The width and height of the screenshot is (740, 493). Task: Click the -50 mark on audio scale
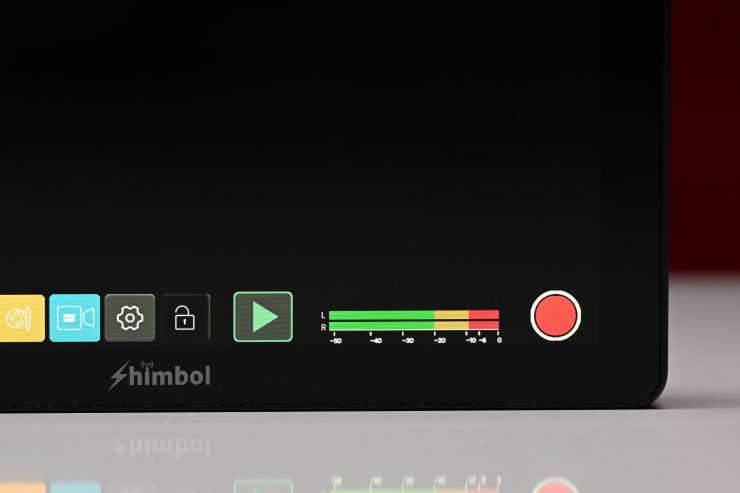336,340
